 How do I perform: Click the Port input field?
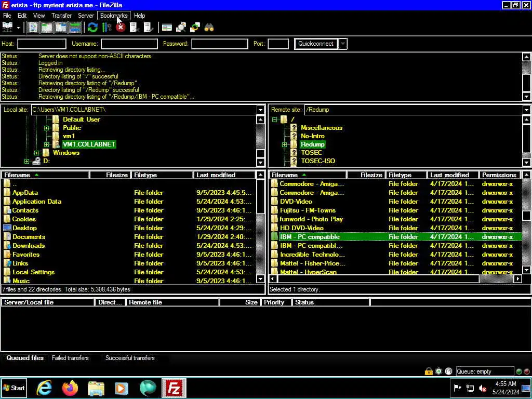point(278,44)
